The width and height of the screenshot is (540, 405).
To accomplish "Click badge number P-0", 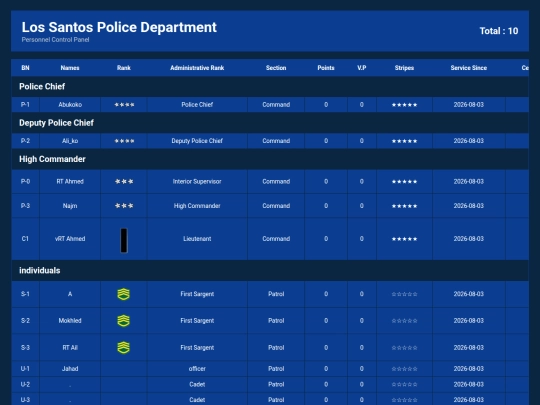I will [25, 181].
